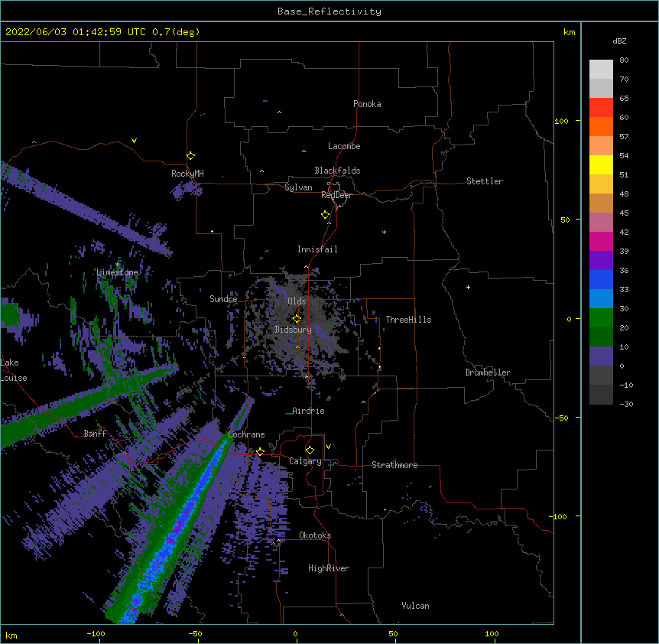
Task: Click the HighRiver label
Action: (329, 568)
